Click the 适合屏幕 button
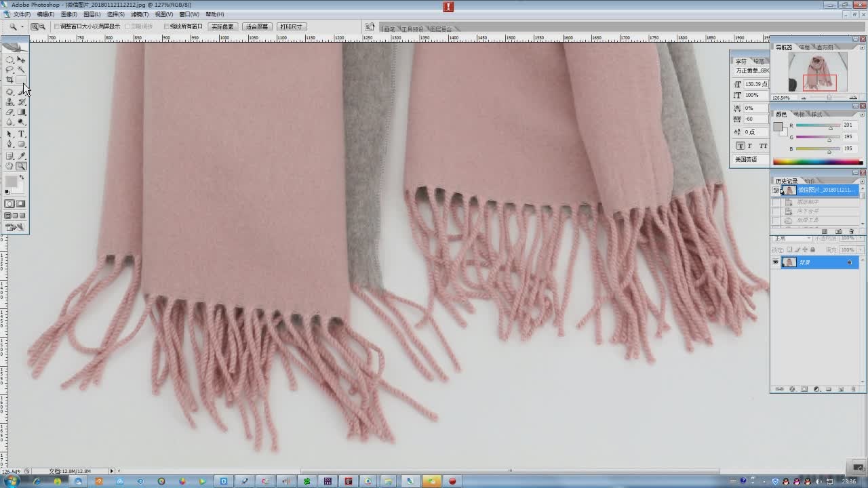Screen dimensions: 868x488 coord(257,26)
